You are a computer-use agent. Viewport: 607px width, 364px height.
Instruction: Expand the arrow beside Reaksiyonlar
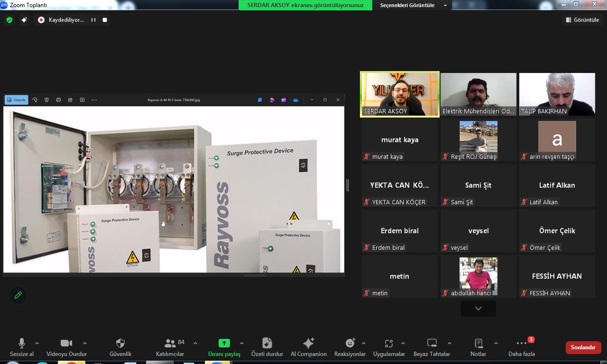pyautogui.click(x=364, y=343)
